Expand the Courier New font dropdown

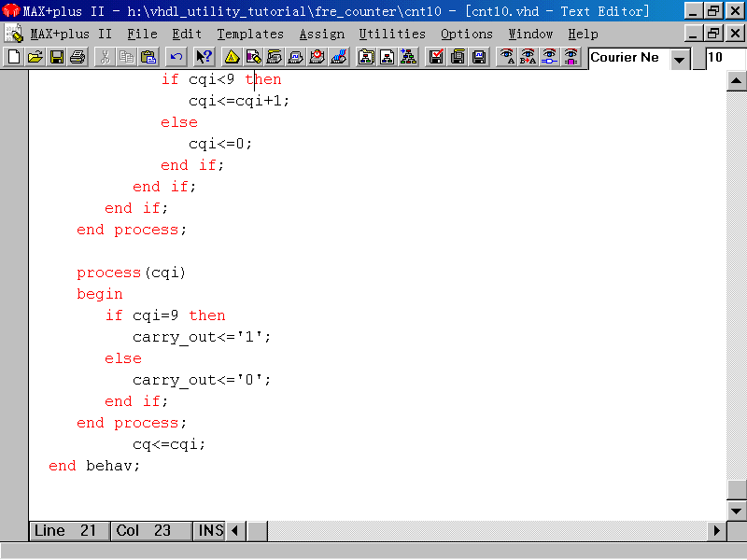[x=680, y=59]
